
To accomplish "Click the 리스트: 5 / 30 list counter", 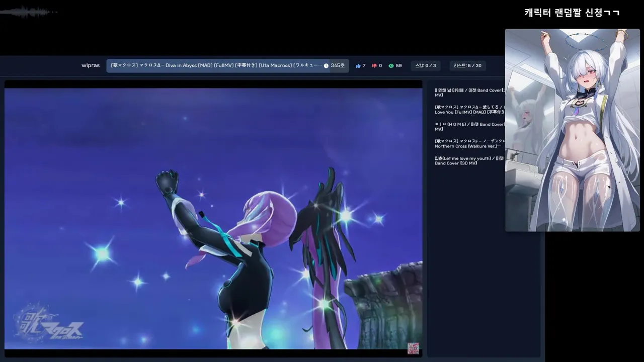I will 467,65.
